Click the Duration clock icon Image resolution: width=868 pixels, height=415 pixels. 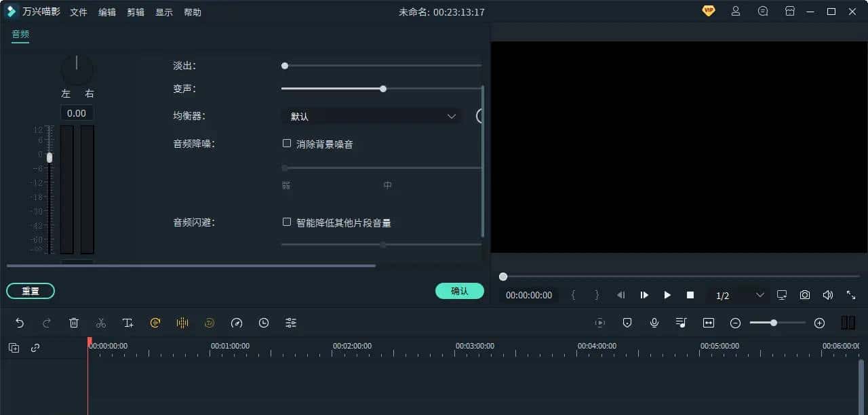(x=264, y=323)
